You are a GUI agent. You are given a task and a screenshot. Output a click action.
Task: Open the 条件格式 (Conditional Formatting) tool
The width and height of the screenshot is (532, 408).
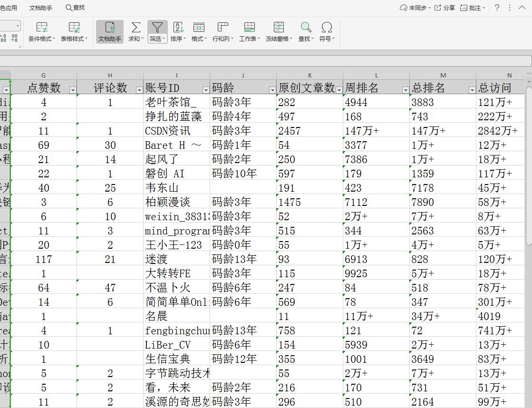41,31
